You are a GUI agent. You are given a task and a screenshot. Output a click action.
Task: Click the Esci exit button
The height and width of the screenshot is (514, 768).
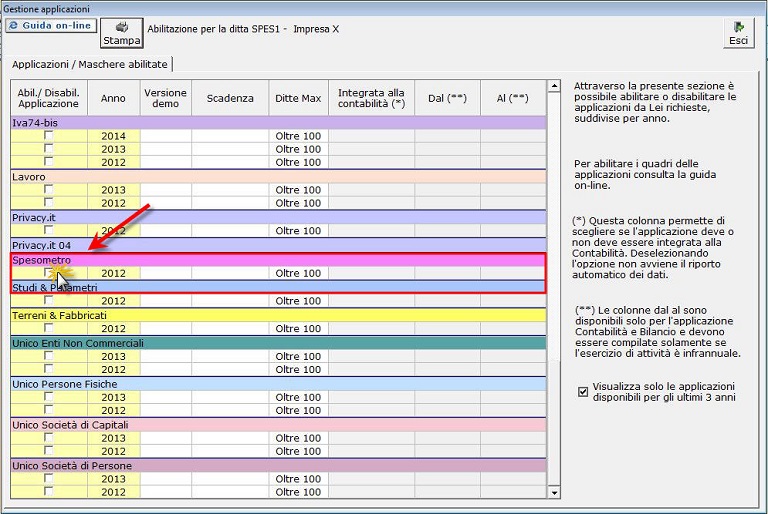[738, 33]
